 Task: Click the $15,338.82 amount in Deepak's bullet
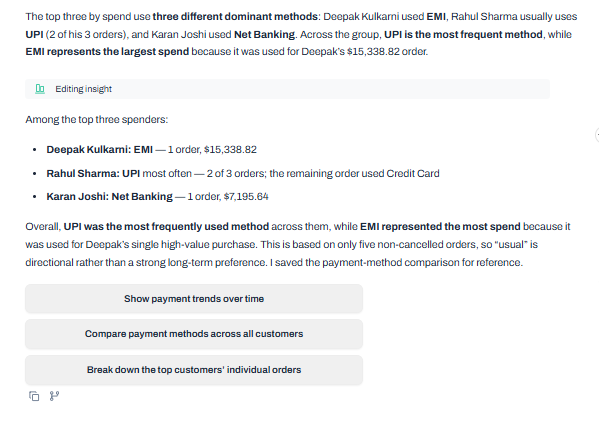(x=230, y=149)
